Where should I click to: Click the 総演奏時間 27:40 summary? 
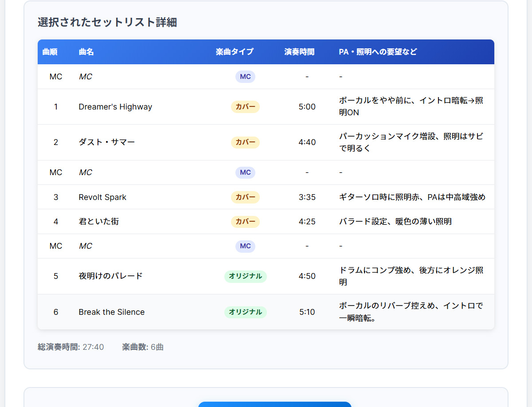point(71,347)
